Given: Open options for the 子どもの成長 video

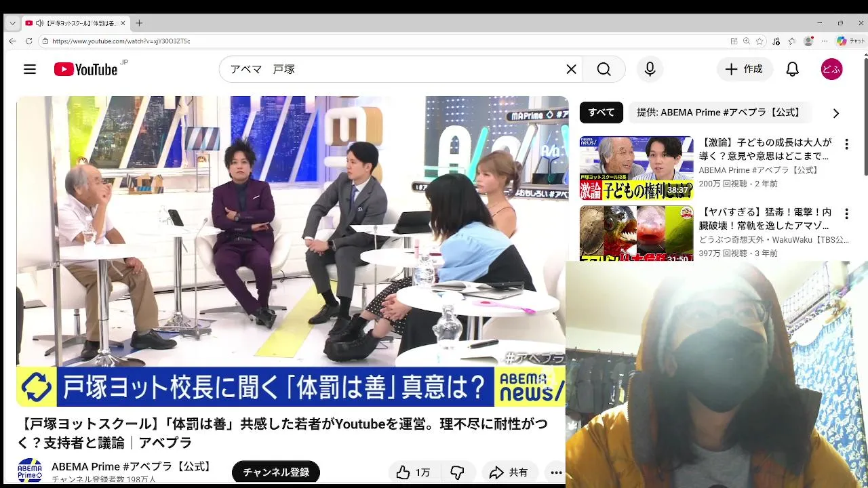Looking at the screenshot, I should (846, 144).
